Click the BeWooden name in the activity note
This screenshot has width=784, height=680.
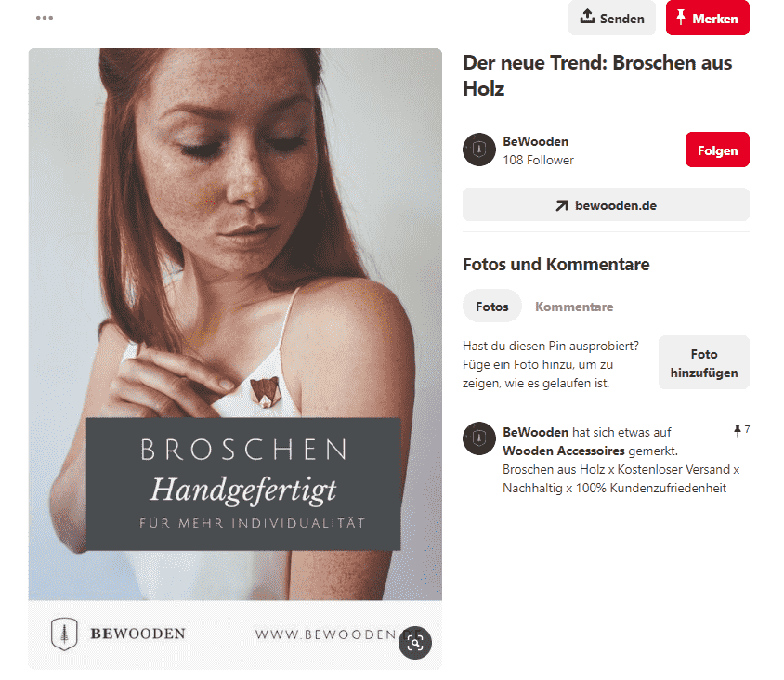point(535,432)
